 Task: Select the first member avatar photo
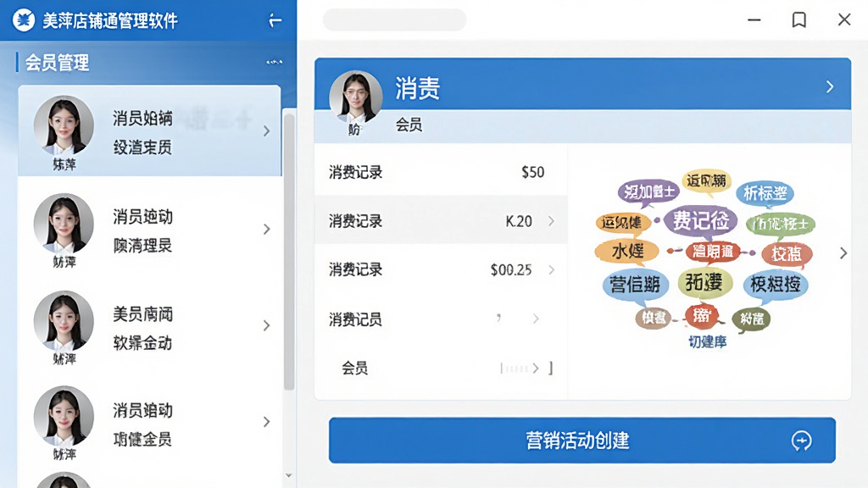coord(64,125)
